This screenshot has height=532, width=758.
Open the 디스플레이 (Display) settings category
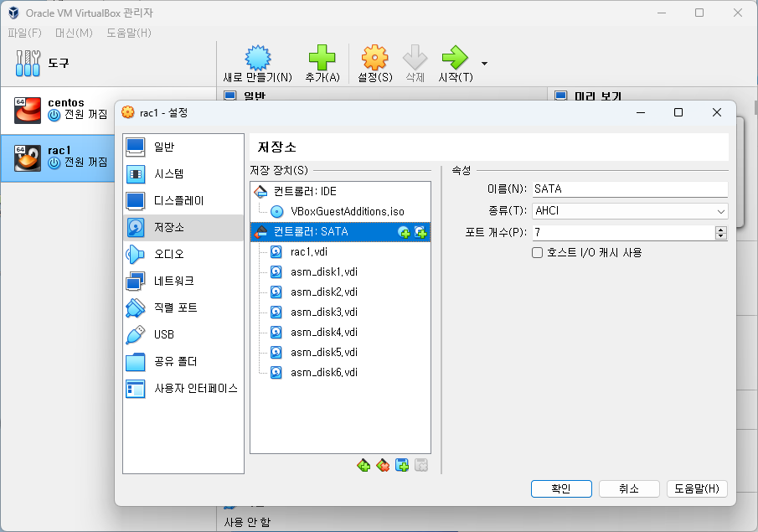coord(183,201)
